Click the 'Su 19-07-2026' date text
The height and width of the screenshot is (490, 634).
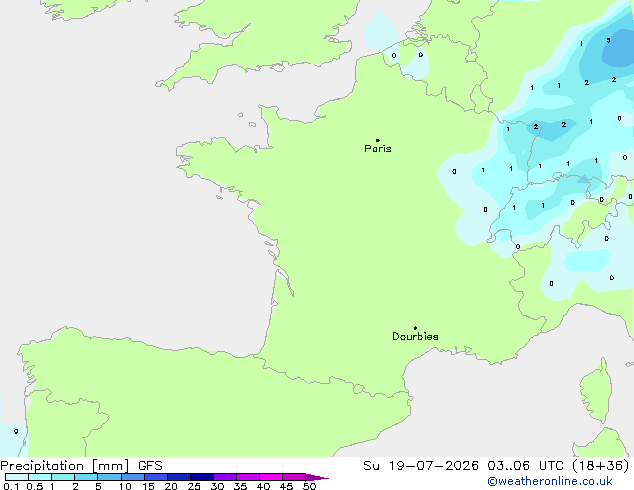click(x=421, y=466)
